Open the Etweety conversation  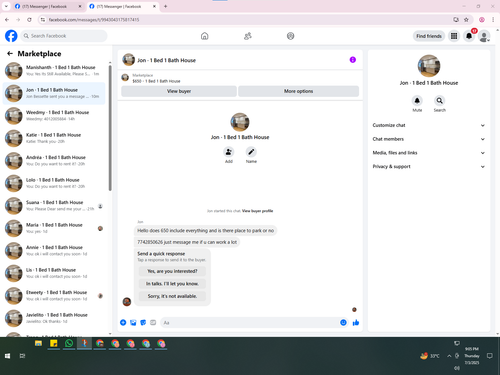(54, 295)
